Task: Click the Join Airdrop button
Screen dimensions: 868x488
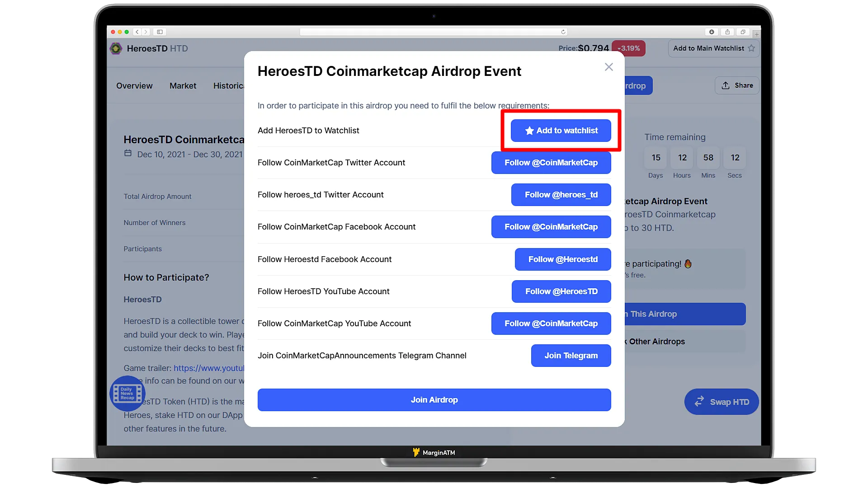Action: click(434, 400)
